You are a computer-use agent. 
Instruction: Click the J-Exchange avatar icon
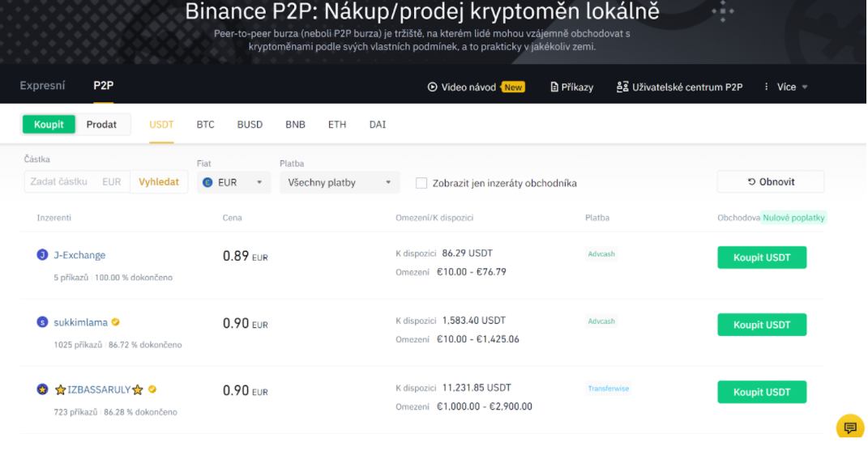pyautogui.click(x=42, y=254)
